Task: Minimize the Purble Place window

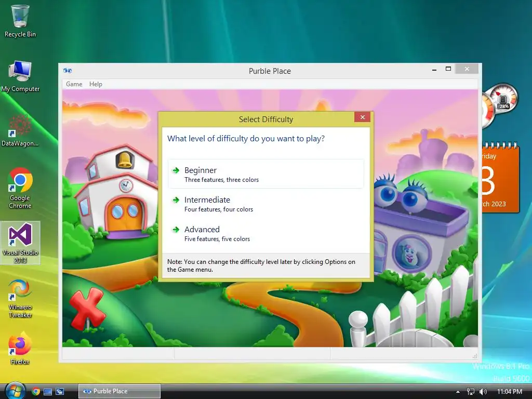Action: click(x=434, y=69)
